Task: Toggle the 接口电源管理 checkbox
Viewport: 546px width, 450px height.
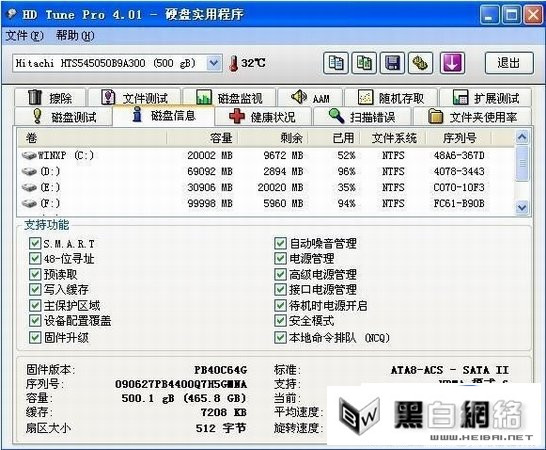Action: [x=280, y=289]
